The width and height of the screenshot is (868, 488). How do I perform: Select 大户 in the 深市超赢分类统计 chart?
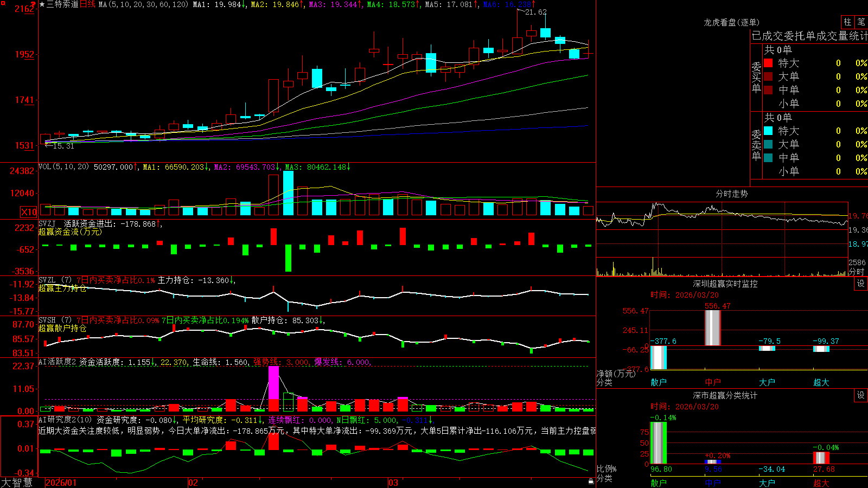[767, 483]
